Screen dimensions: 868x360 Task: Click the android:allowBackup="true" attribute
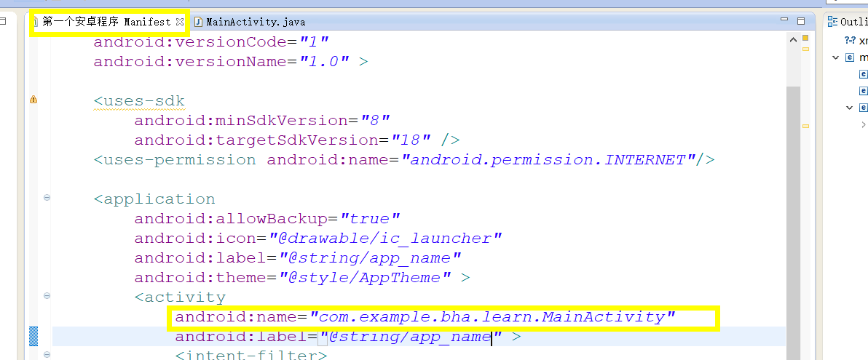[x=267, y=218]
